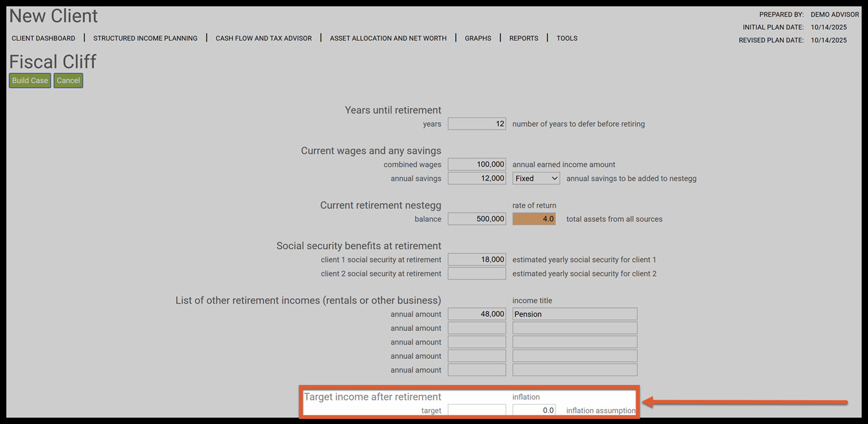Click the 'Target income after retirement' heading
The image size is (868, 424).
tap(372, 397)
